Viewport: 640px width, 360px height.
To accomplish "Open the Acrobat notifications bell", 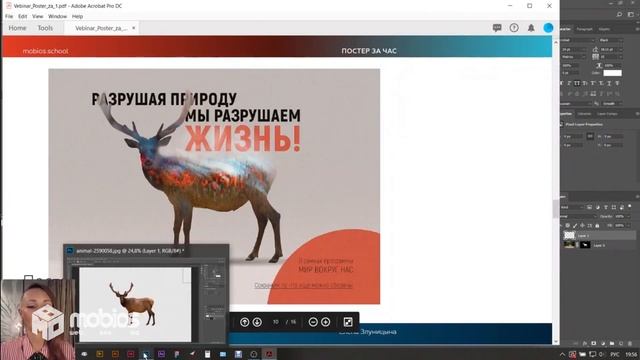I will [x=531, y=28].
